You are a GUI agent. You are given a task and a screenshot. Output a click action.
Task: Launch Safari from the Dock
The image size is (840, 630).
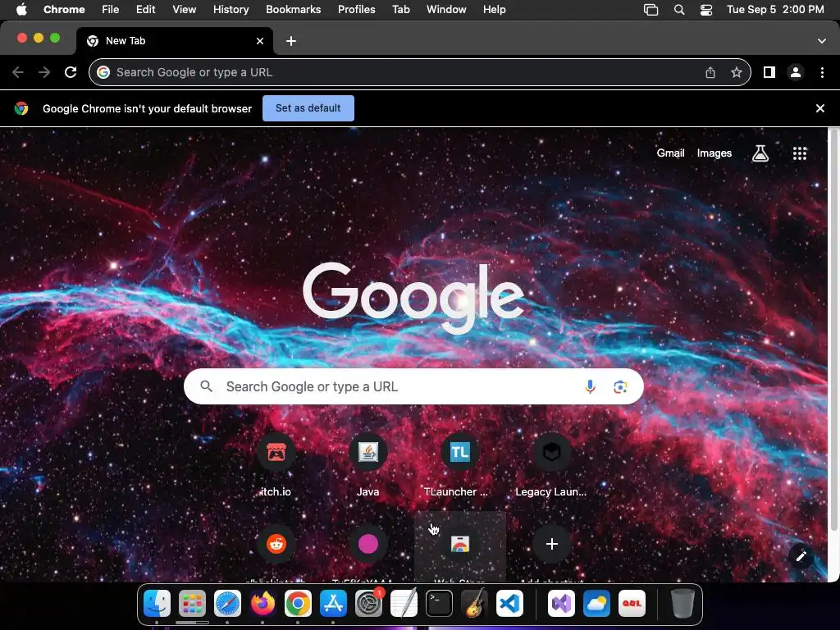pyautogui.click(x=227, y=604)
